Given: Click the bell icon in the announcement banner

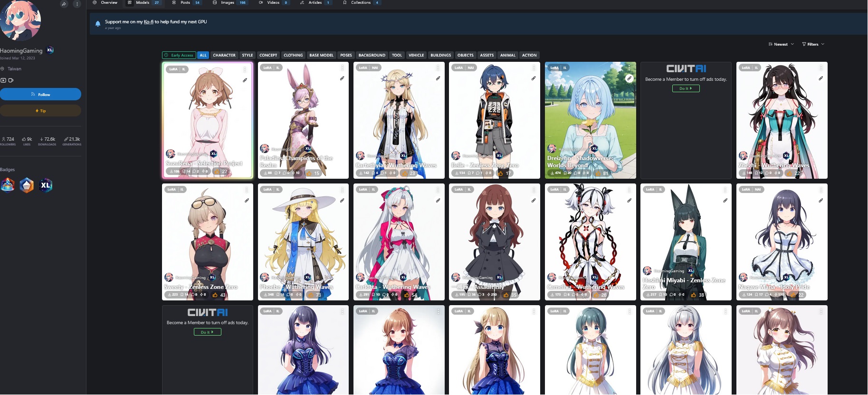Looking at the screenshot, I should tap(98, 24).
